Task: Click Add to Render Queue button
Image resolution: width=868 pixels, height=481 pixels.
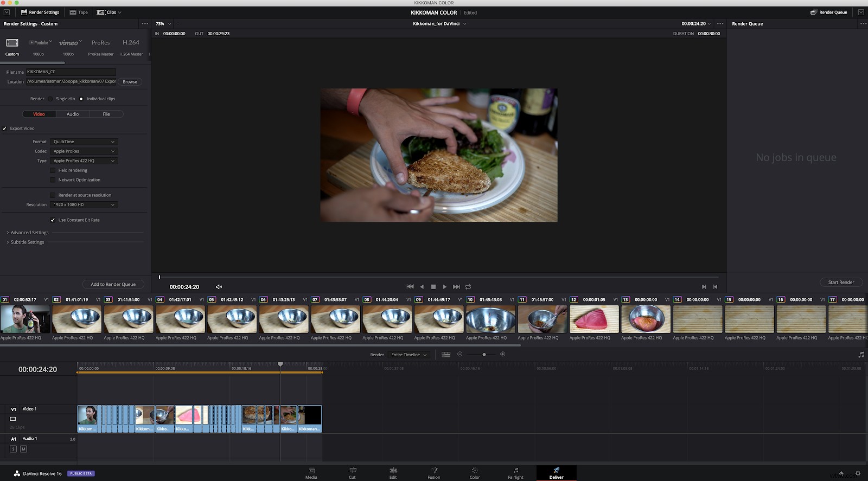Action: tap(113, 284)
